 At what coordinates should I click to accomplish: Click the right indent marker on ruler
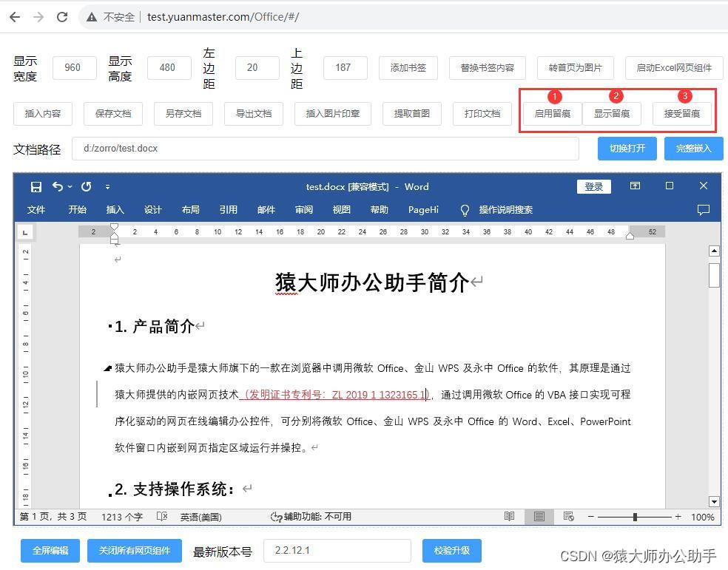[x=630, y=236]
